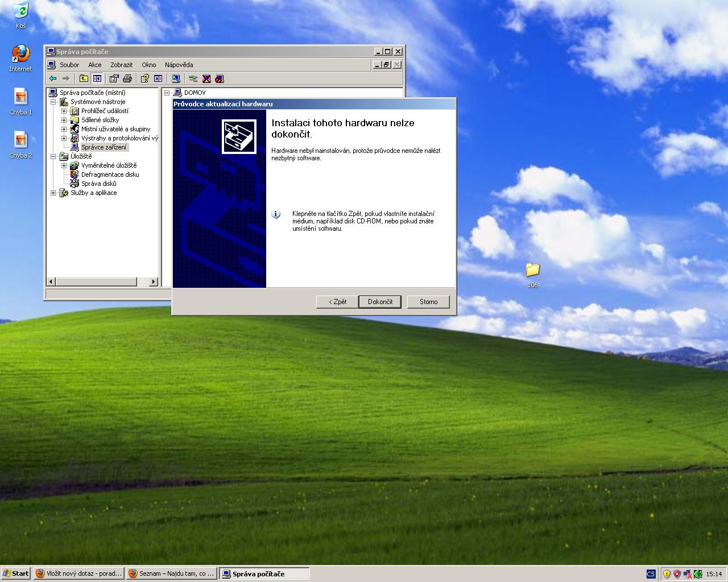Click the tree pane scrollbar right arrow

point(153,281)
